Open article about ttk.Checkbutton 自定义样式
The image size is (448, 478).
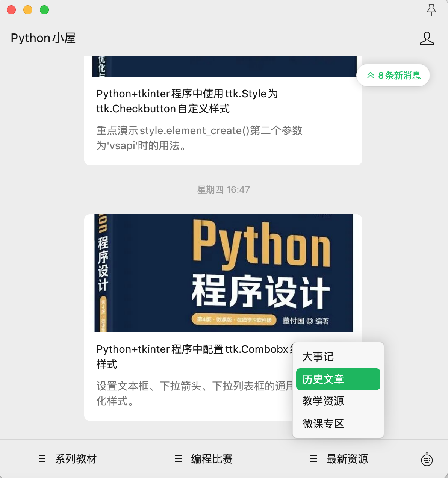coord(187,101)
